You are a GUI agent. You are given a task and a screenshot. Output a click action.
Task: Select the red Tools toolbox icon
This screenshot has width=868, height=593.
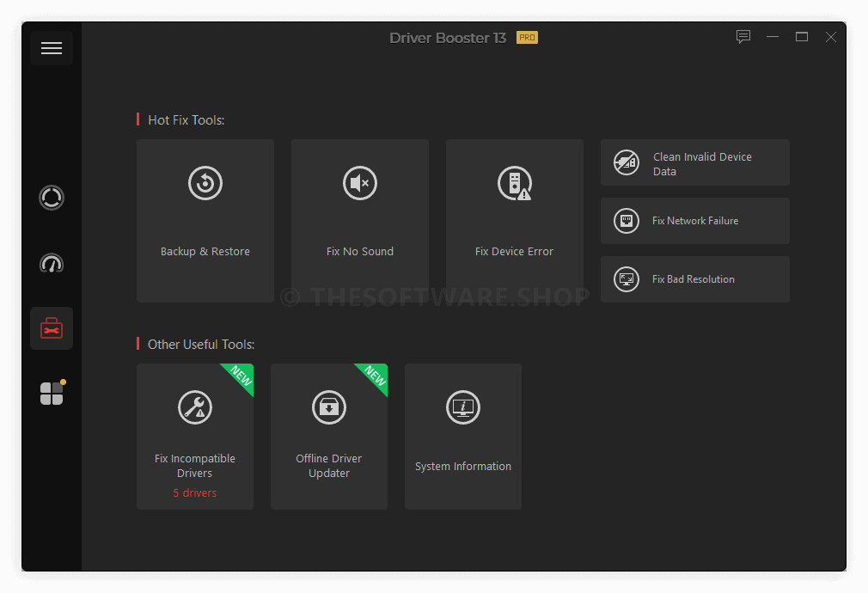pos(52,328)
